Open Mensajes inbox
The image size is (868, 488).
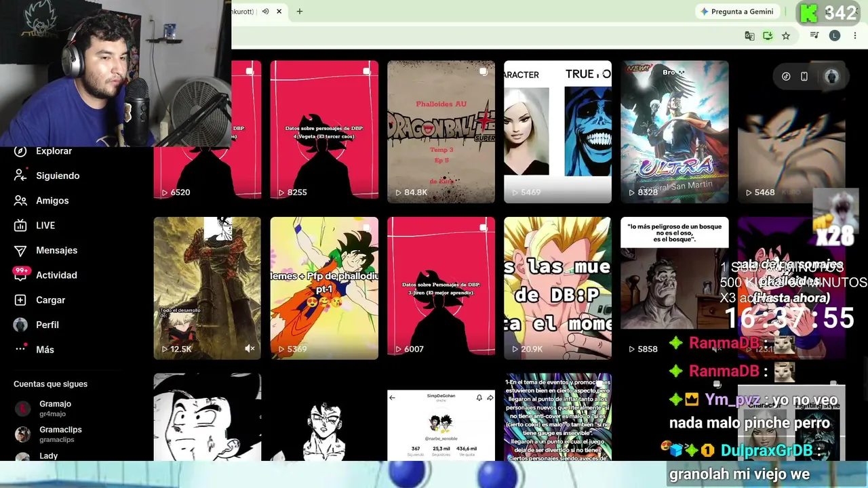pos(45,250)
